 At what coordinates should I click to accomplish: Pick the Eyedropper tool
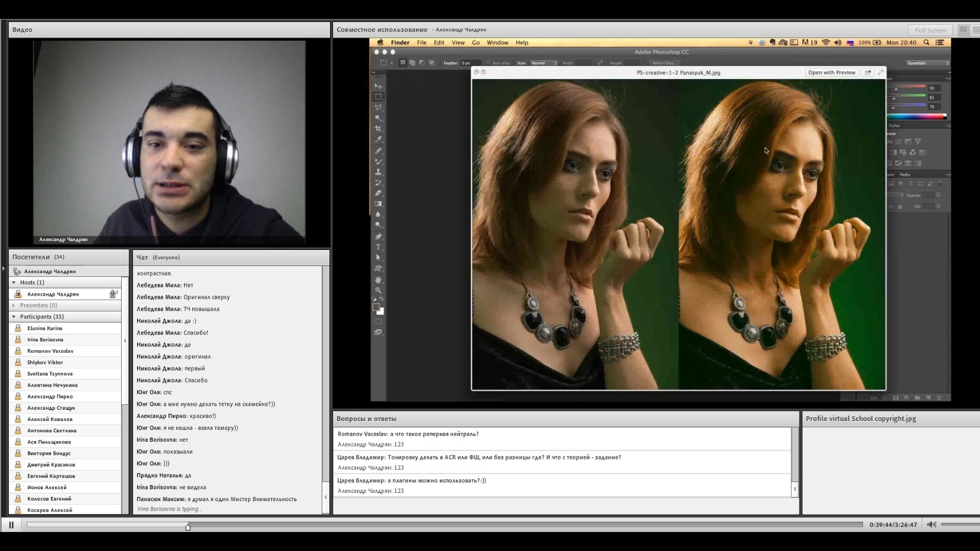[x=378, y=140]
